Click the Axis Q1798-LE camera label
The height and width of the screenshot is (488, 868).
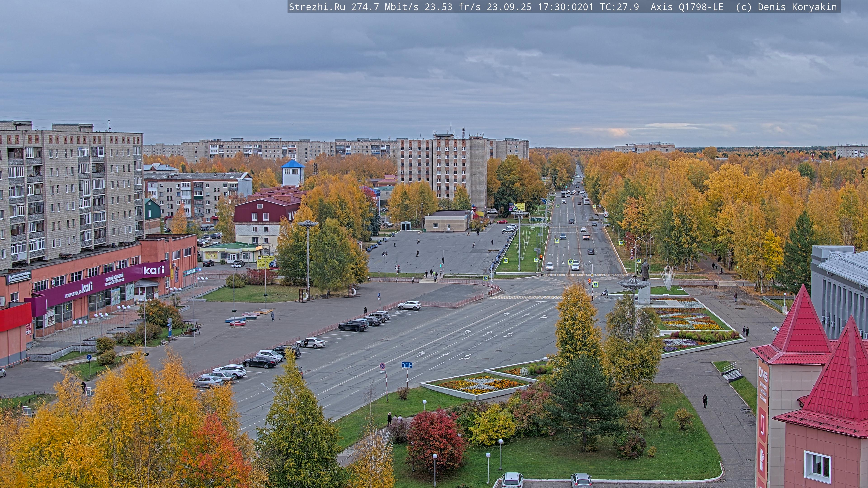click(687, 7)
